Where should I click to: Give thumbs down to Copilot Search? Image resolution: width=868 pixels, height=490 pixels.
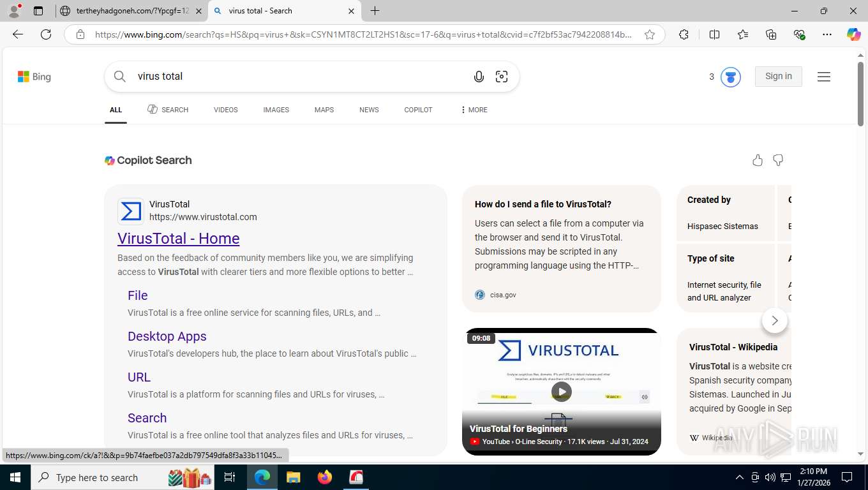tap(778, 160)
